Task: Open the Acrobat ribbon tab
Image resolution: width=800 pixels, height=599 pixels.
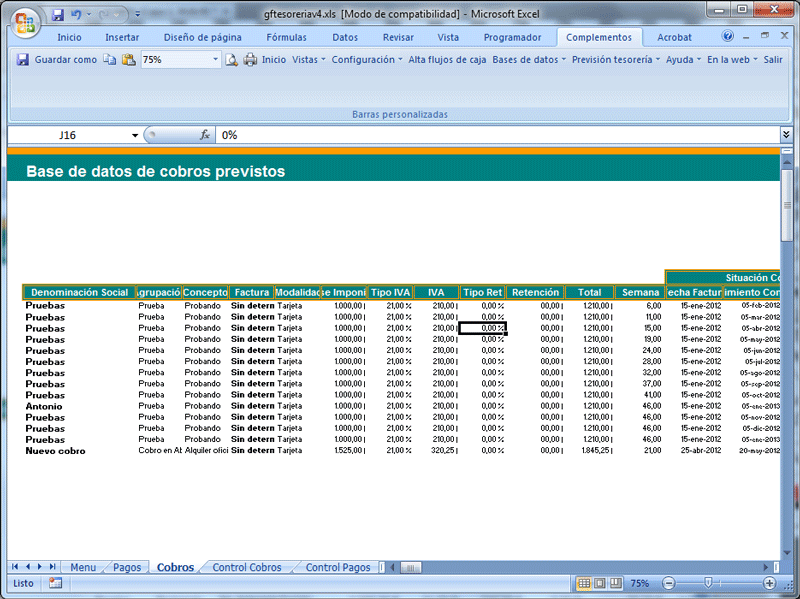Action: 674,37
